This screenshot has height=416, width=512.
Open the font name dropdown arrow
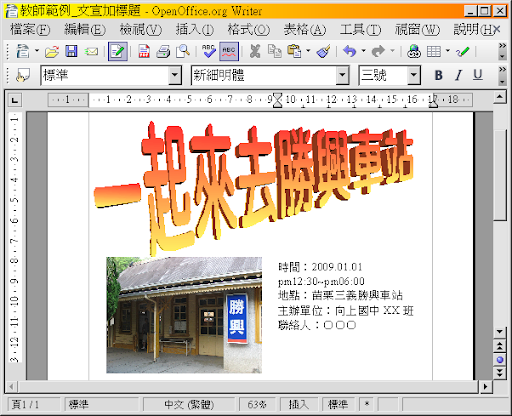pos(342,75)
